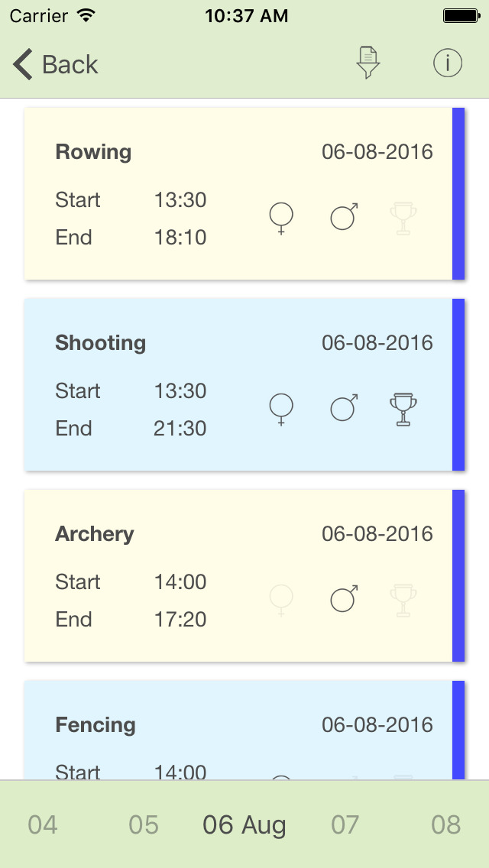Tap trophy icon on Shooting card
The height and width of the screenshot is (868, 489).
click(403, 409)
